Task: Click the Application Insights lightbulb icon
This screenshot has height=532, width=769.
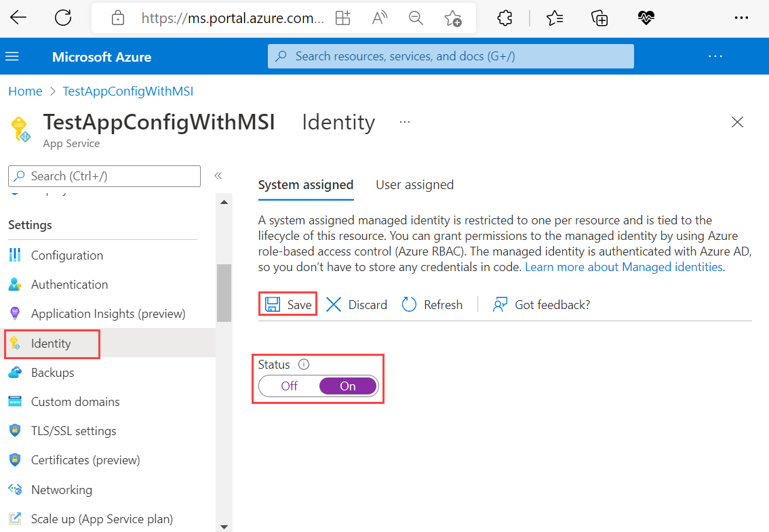Action: [15, 313]
